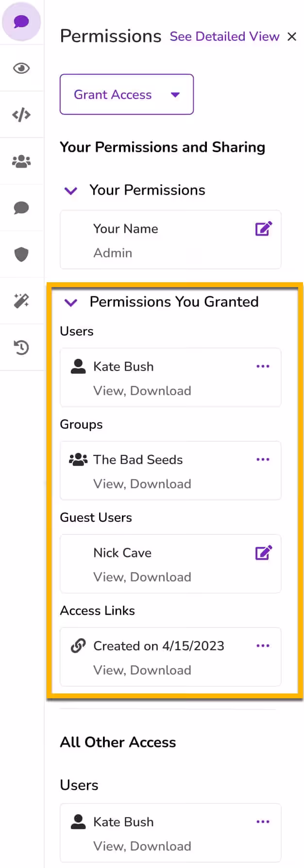The image size is (304, 868).
Task: Click 'All Other Access' heading
Action: [118, 742]
